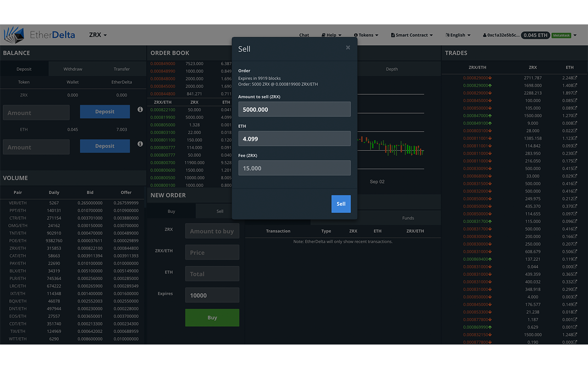Open the Smart Contract dropdown
This screenshot has height=368, width=588.
(412, 35)
